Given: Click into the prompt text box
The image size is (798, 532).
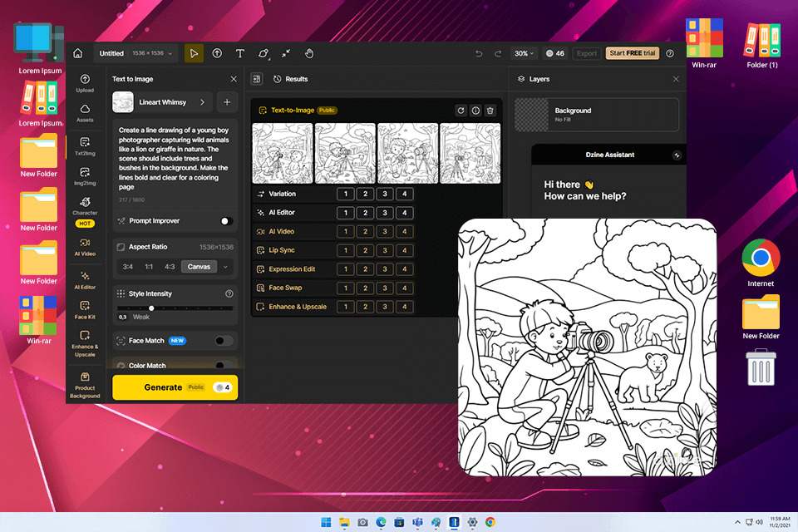Looking at the screenshot, I should pos(174,158).
